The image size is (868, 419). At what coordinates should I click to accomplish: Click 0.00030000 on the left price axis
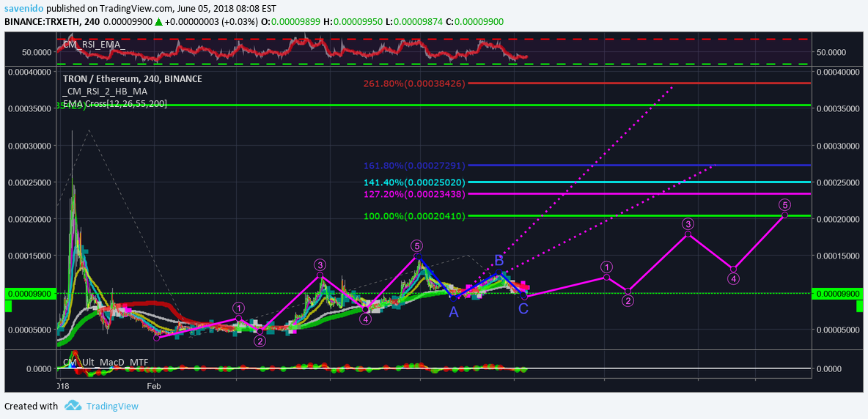click(31, 145)
